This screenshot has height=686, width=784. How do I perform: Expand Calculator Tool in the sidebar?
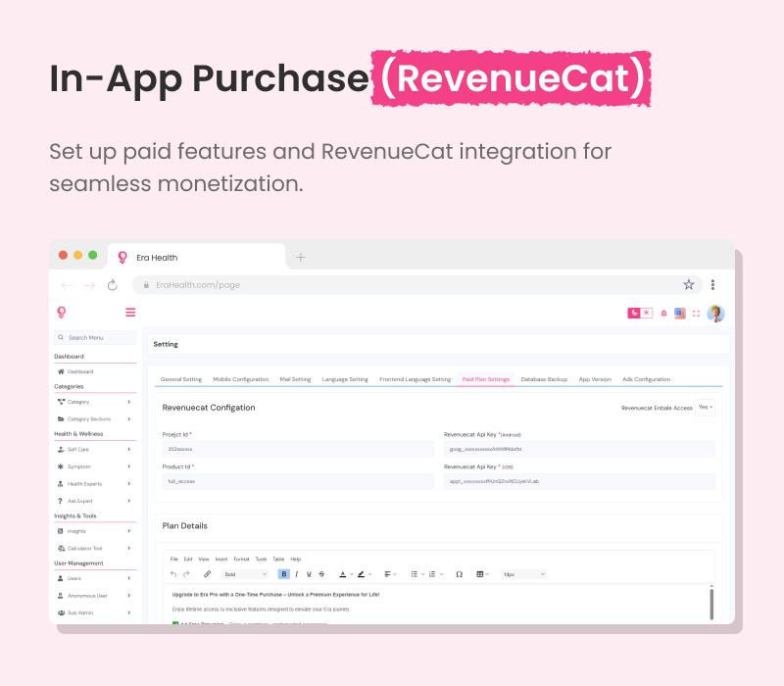95,548
